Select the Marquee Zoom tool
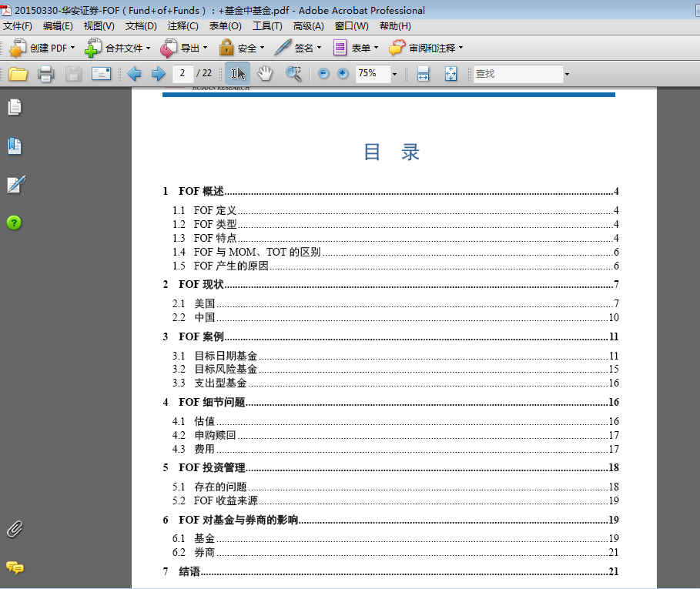The height and width of the screenshot is (589, 700). 293,74
